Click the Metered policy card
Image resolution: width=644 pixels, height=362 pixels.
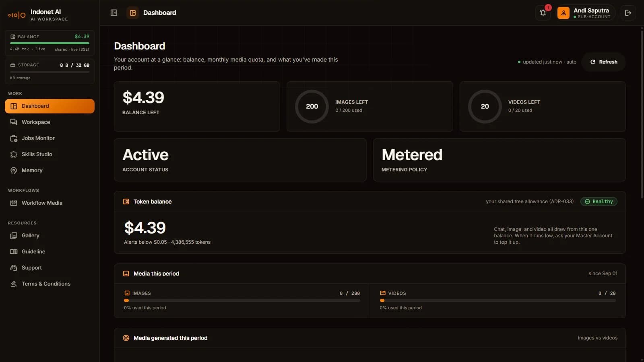click(499, 160)
